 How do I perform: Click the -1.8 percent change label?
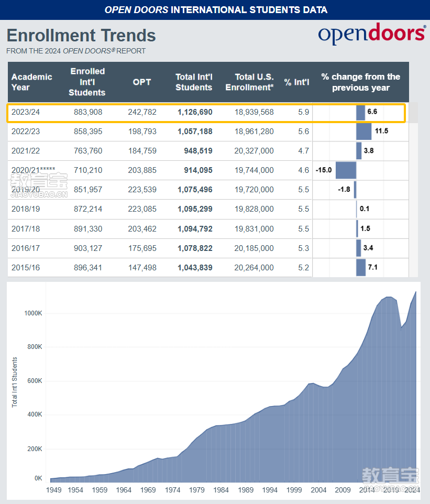(344, 189)
